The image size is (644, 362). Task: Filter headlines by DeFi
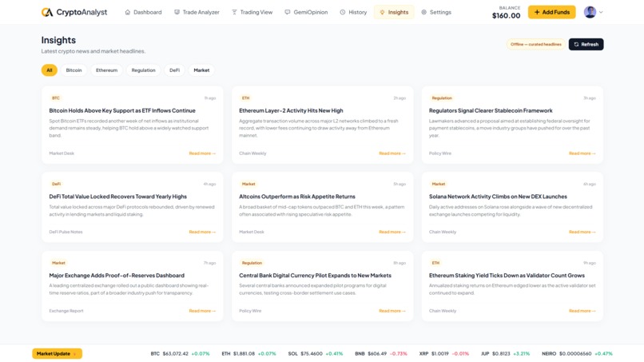coord(174,70)
